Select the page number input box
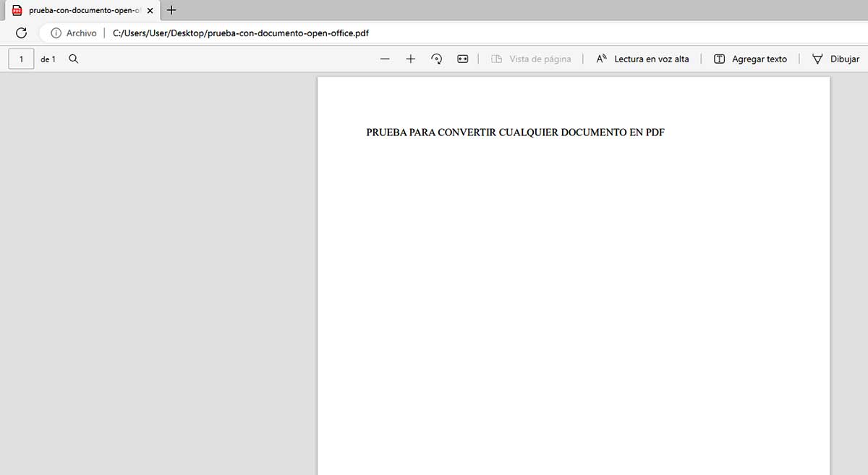 [20, 59]
